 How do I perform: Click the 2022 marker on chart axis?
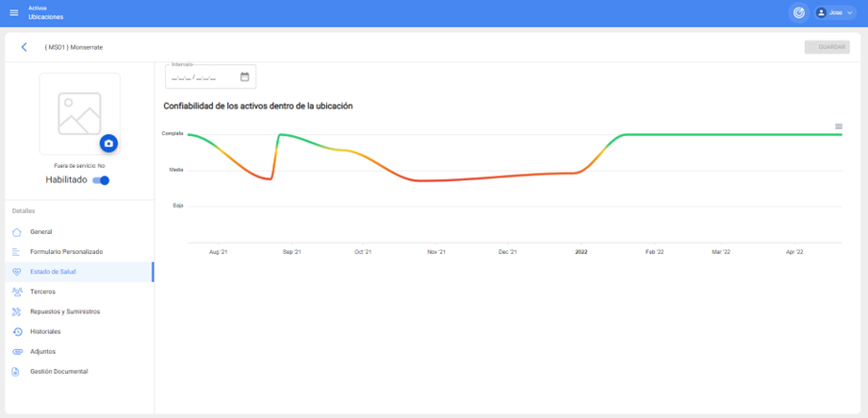pyautogui.click(x=581, y=252)
